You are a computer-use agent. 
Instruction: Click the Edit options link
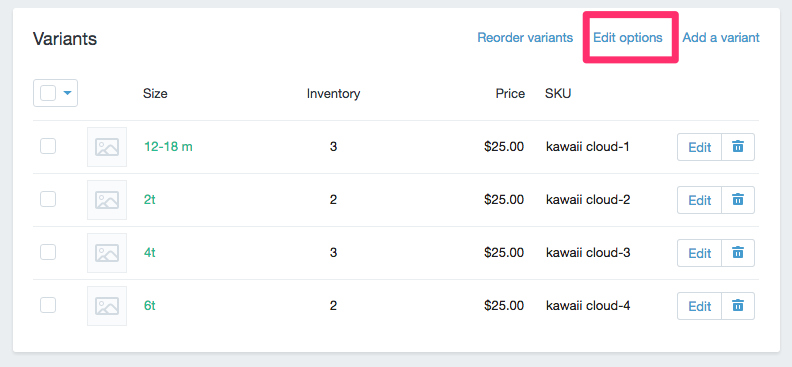pyautogui.click(x=628, y=38)
